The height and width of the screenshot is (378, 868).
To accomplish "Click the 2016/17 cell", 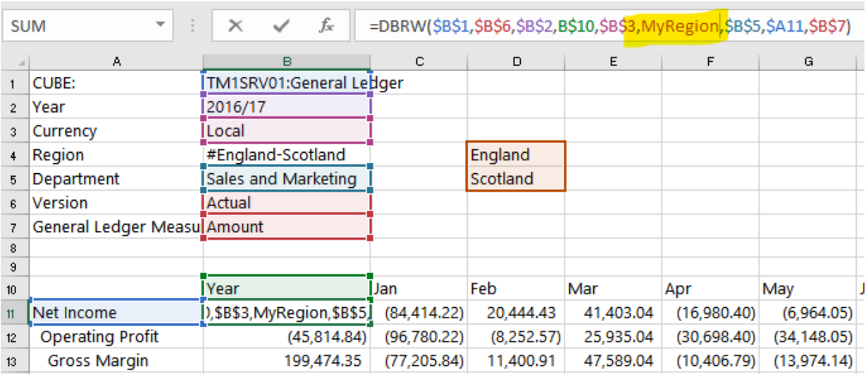I will click(x=287, y=107).
